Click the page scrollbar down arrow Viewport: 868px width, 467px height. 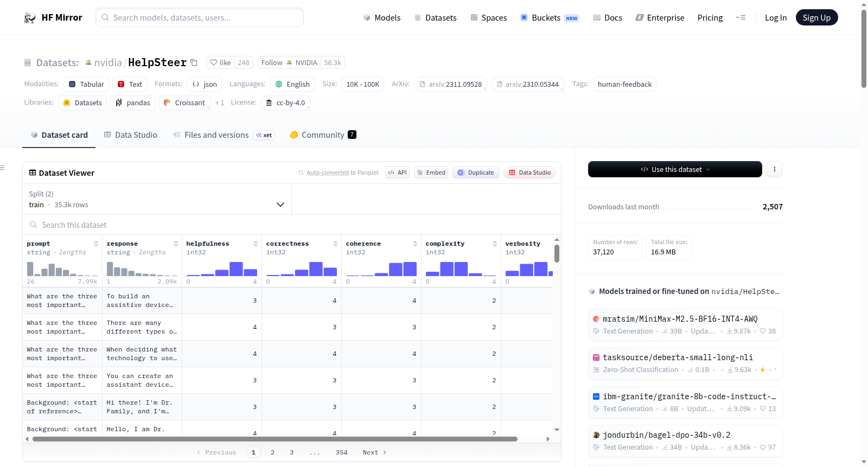click(x=864, y=463)
